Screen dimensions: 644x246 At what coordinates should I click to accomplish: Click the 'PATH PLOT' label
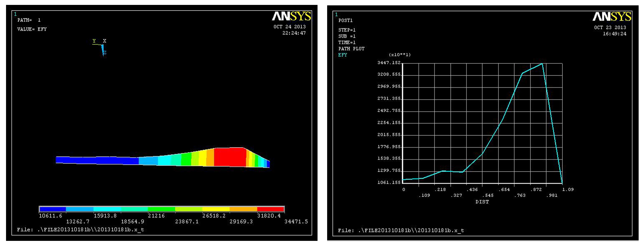[x=351, y=49]
